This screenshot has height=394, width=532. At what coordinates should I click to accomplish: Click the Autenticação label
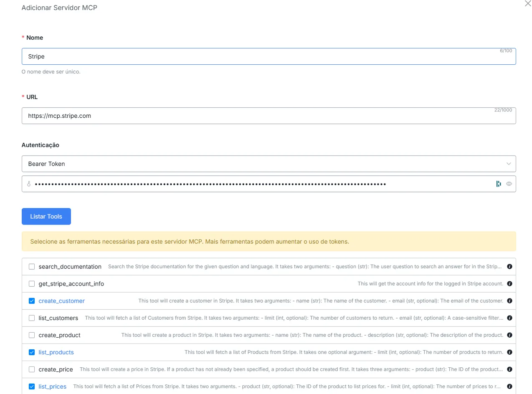click(x=41, y=145)
